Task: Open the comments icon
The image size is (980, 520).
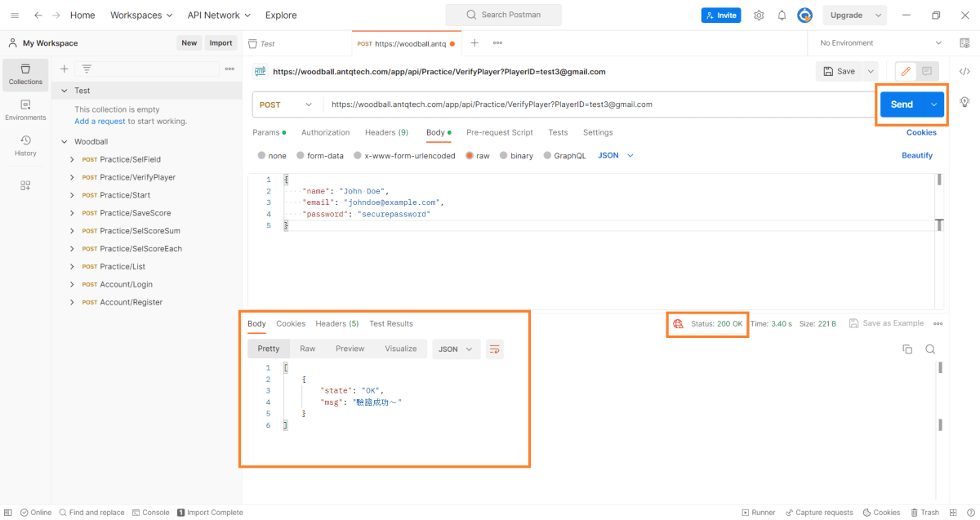Action: [927, 71]
